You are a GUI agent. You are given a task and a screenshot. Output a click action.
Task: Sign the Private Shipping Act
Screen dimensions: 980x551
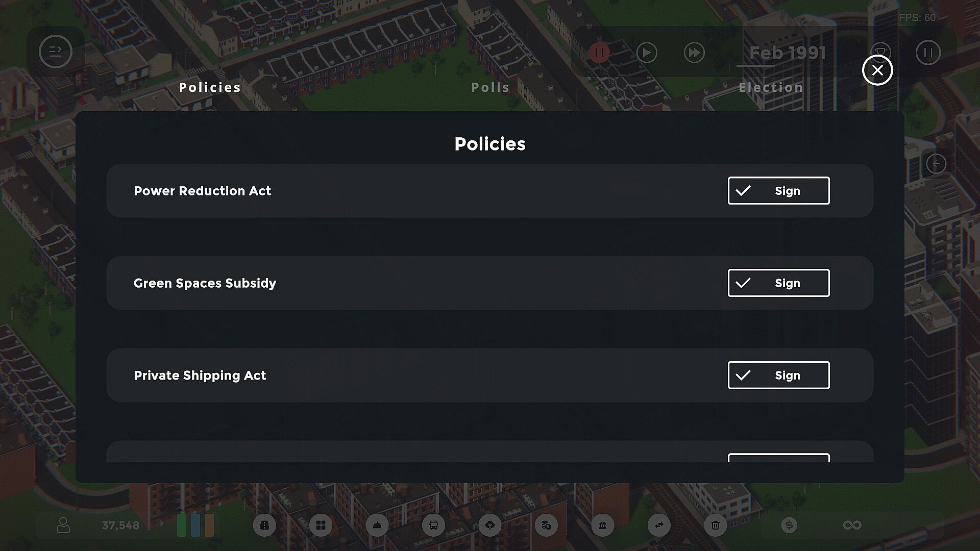778,375
